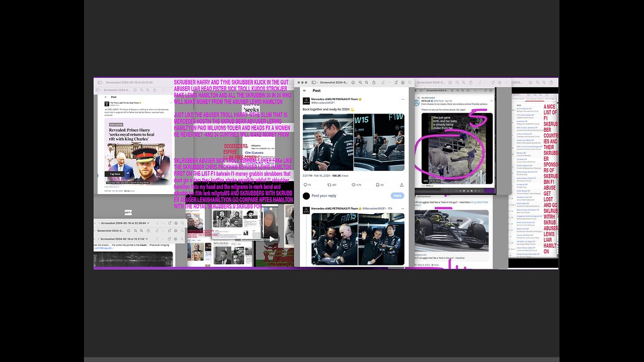Like the Mercedes post showing 4.7K likes
Viewport: 644px width, 362px height.
[354, 185]
